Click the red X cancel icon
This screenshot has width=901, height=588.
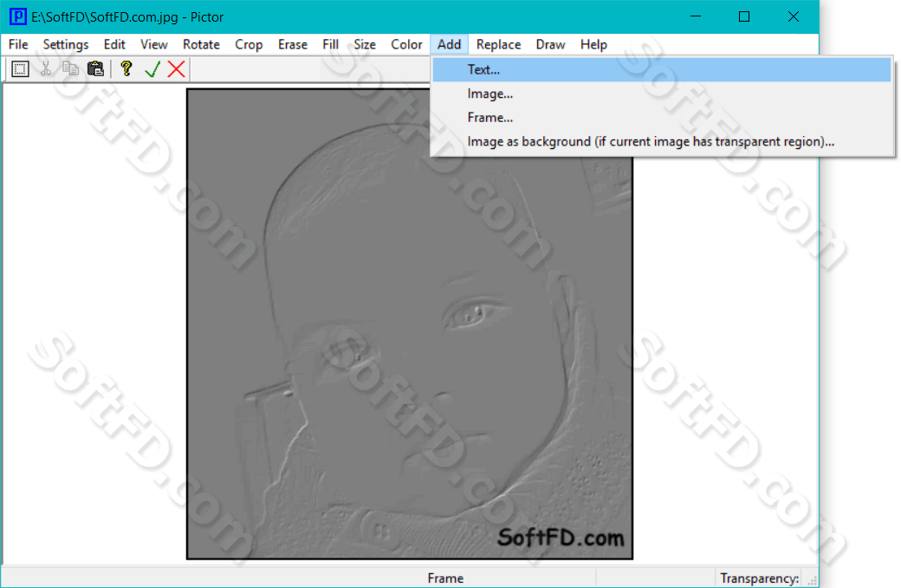pyautogui.click(x=177, y=69)
